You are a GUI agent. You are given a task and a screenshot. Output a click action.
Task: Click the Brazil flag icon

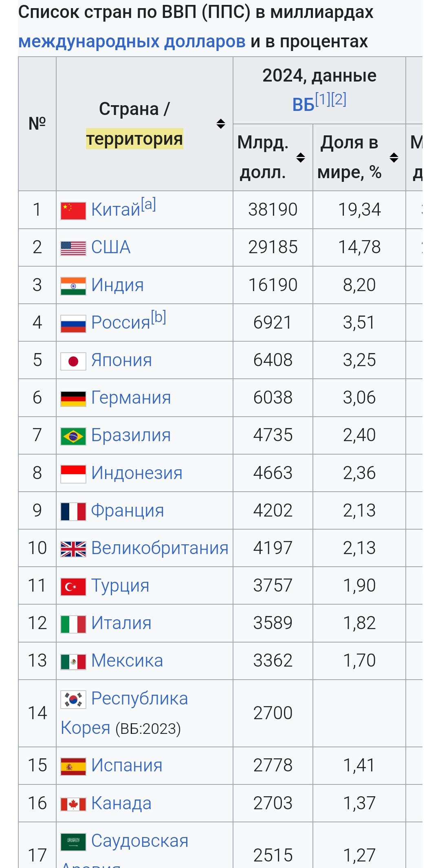(73, 436)
